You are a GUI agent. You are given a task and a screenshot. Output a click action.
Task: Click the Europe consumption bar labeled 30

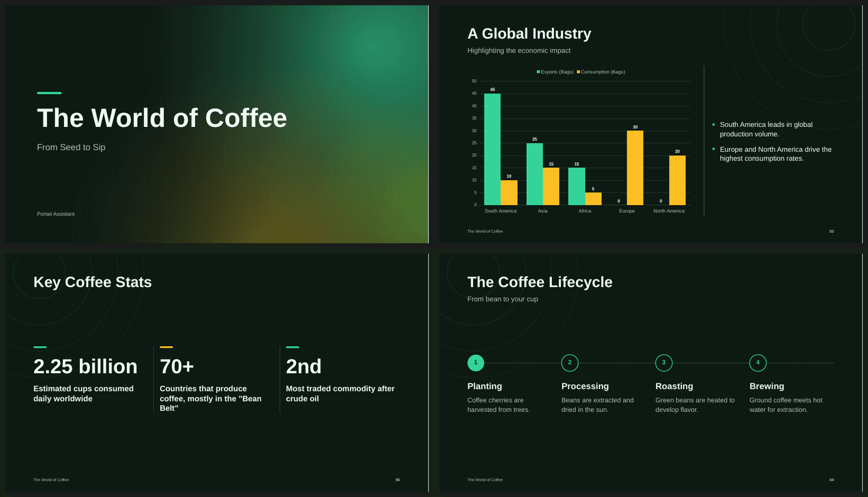pyautogui.click(x=635, y=168)
